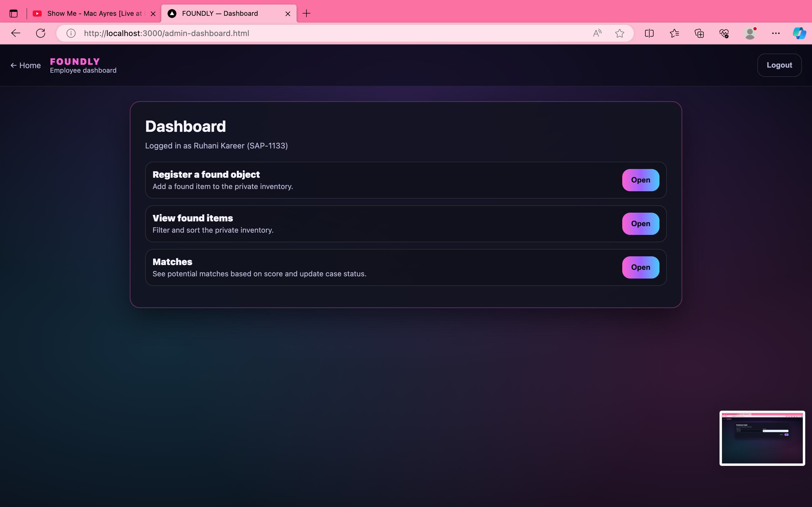812x507 pixels.
Task: Open Settings and more menu
Action: pos(775,33)
